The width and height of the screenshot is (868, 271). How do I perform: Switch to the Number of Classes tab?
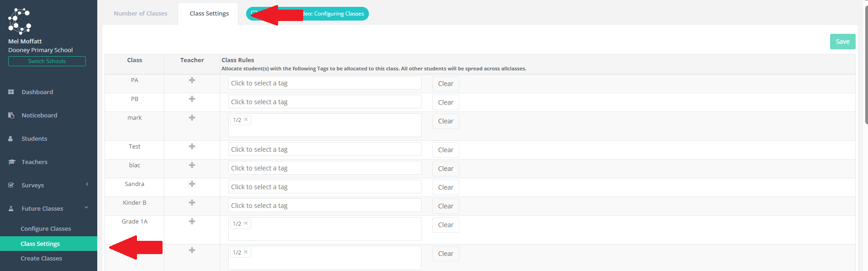(x=141, y=13)
